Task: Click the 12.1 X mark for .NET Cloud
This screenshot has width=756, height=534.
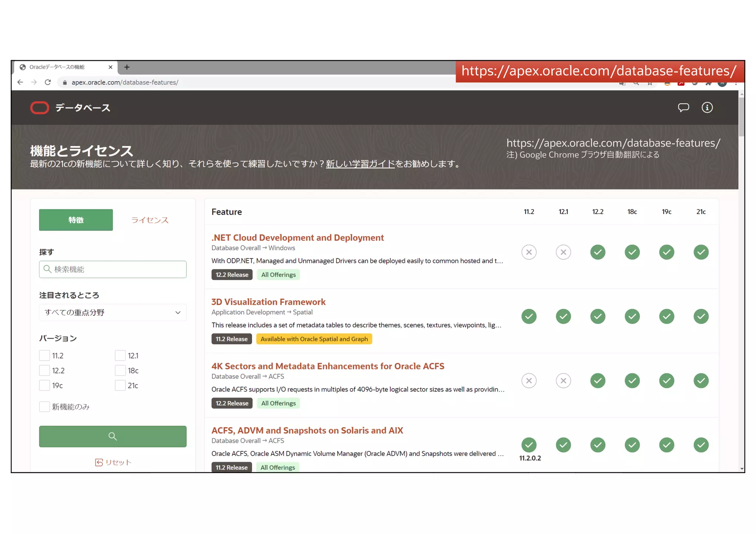Action: [x=563, y=252]
